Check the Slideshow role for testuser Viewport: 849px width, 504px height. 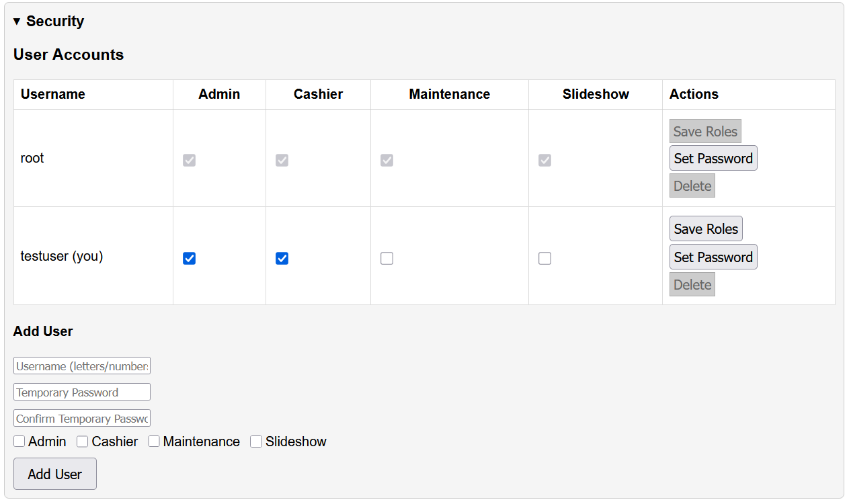click(544, 258)
